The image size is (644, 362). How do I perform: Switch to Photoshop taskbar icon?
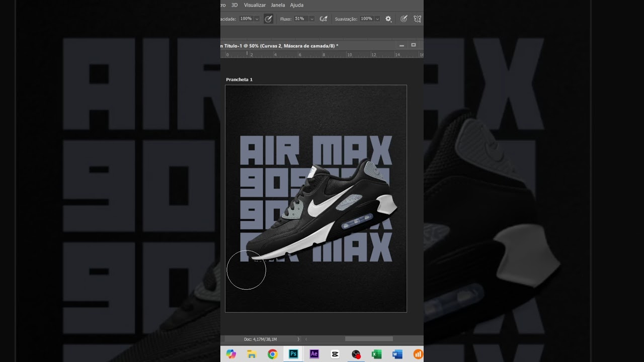tap(293, 354)
